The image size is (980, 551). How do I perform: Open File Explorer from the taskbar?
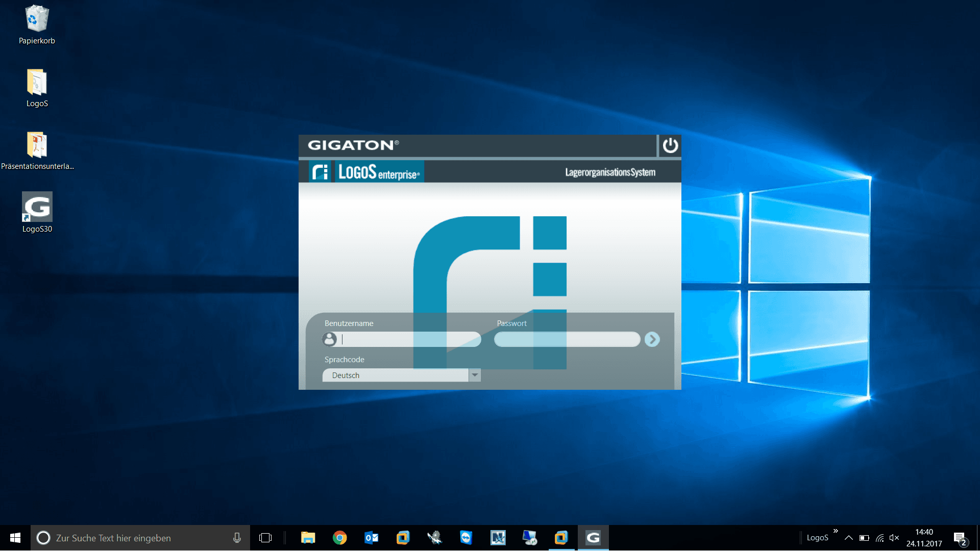click(308, 538)
